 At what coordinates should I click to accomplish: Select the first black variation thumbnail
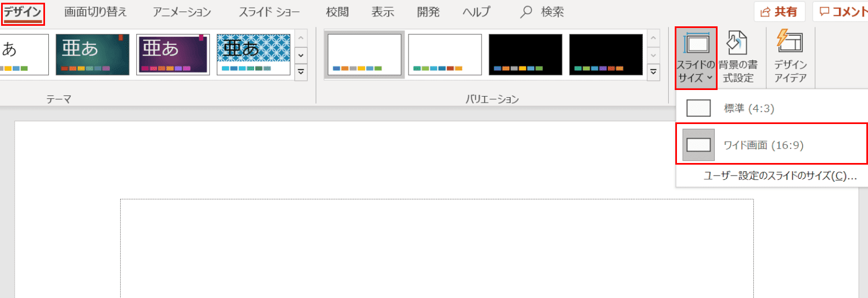(x=525, y=54)
